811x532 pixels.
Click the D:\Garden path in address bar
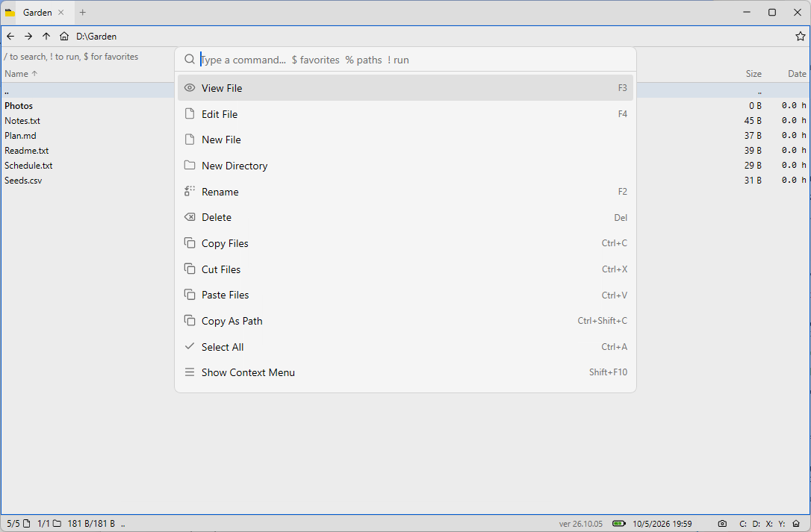point(96,37)
